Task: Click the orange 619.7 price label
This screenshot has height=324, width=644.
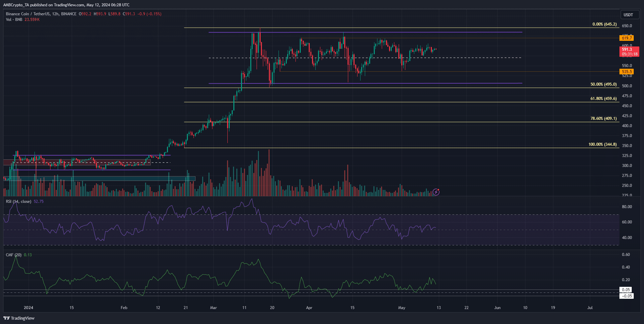Action: 627,38
